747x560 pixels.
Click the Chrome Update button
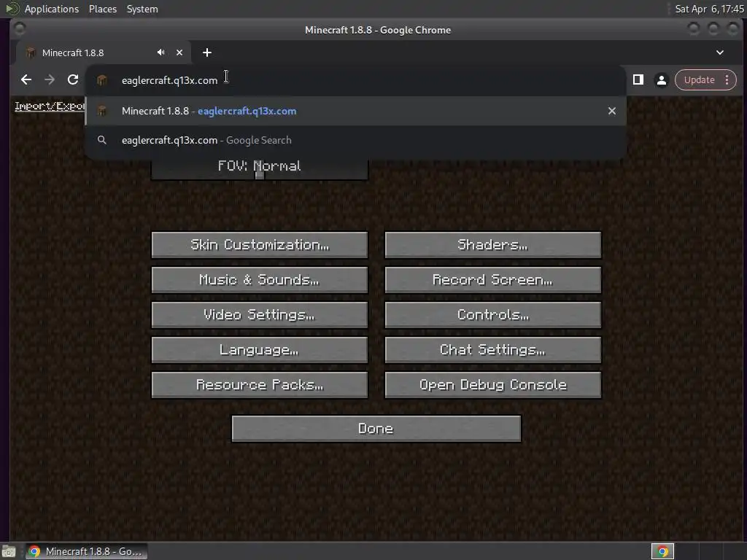click(x=699, y=80)
